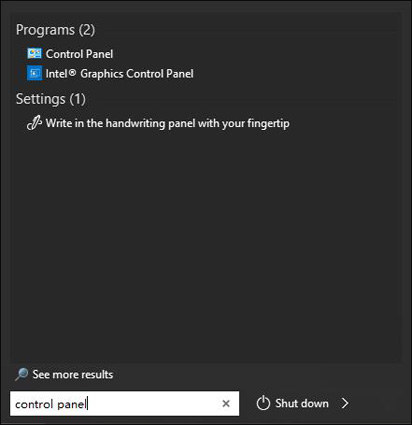
Task: Select the See more results link
Action: coord(73,374)
